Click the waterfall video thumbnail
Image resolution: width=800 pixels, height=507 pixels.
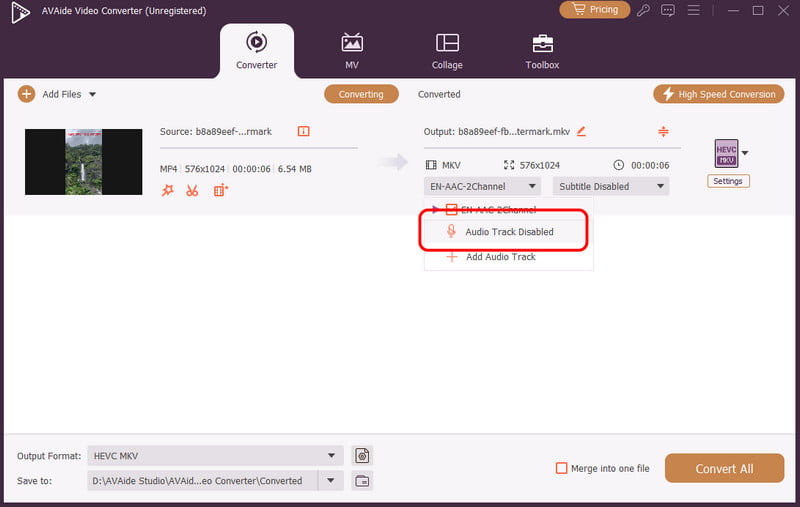tap(84, 161)
